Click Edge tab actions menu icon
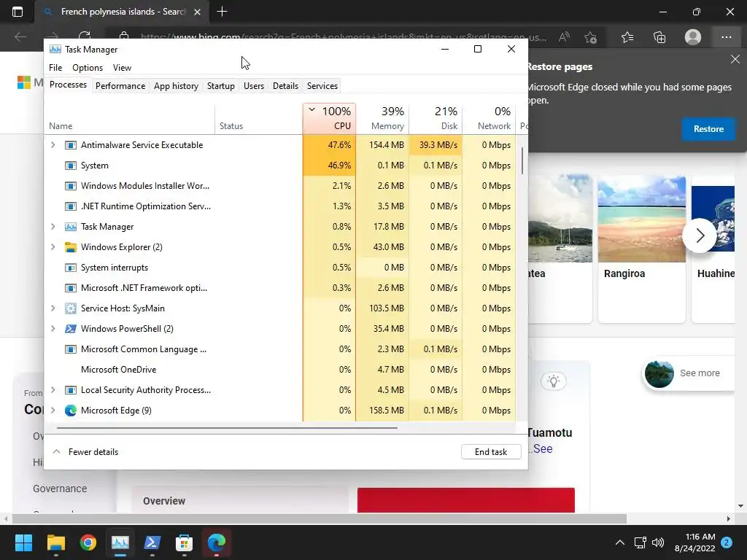 coord(18,12)
